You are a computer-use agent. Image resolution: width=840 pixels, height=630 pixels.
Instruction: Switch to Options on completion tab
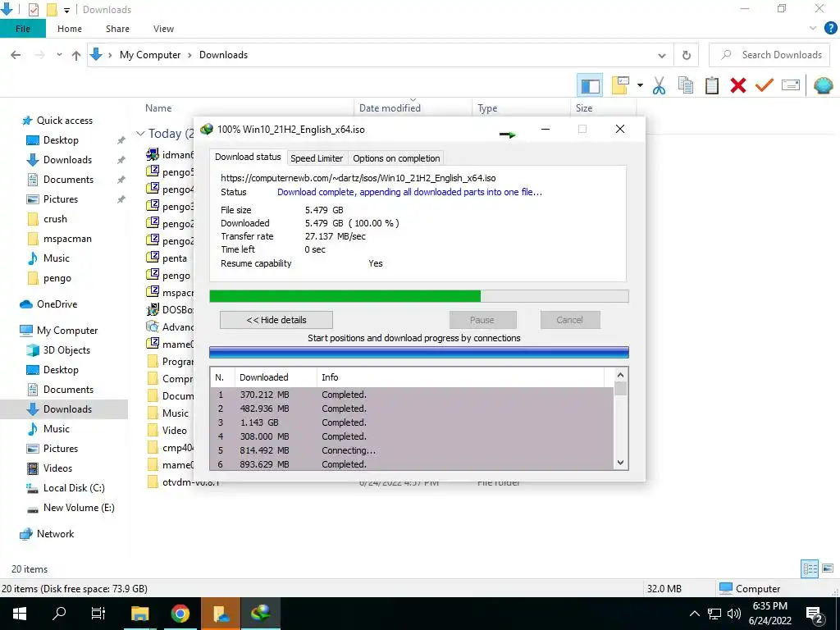tap(396, 158)
